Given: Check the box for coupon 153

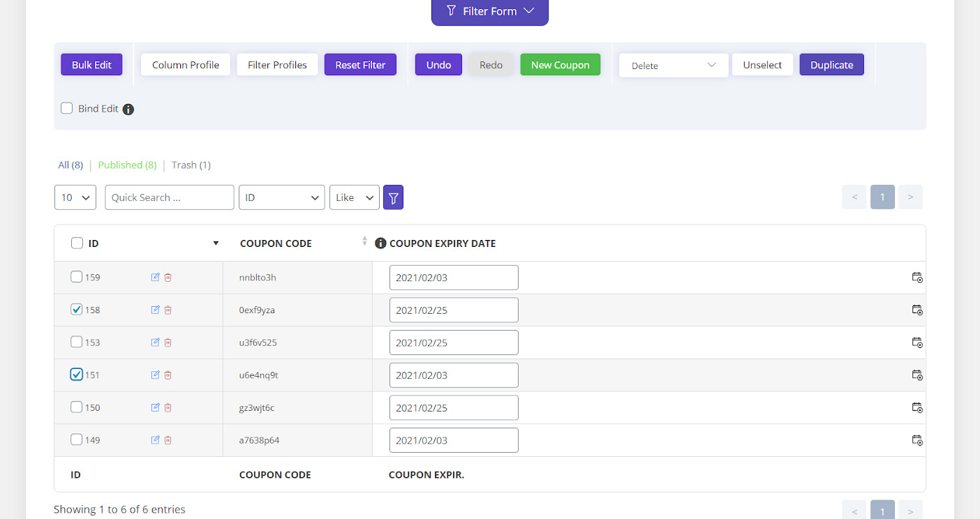Looking at the screenshot, I should point(77,342).
